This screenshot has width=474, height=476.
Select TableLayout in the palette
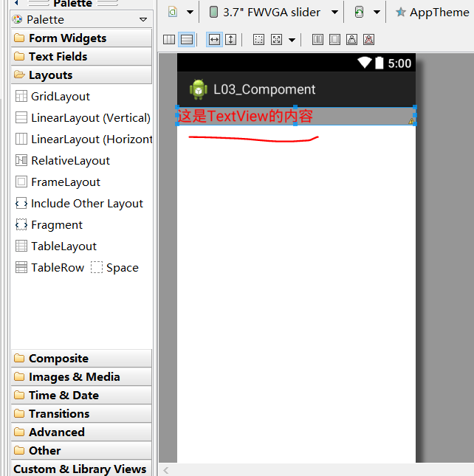tap(56, 246)
